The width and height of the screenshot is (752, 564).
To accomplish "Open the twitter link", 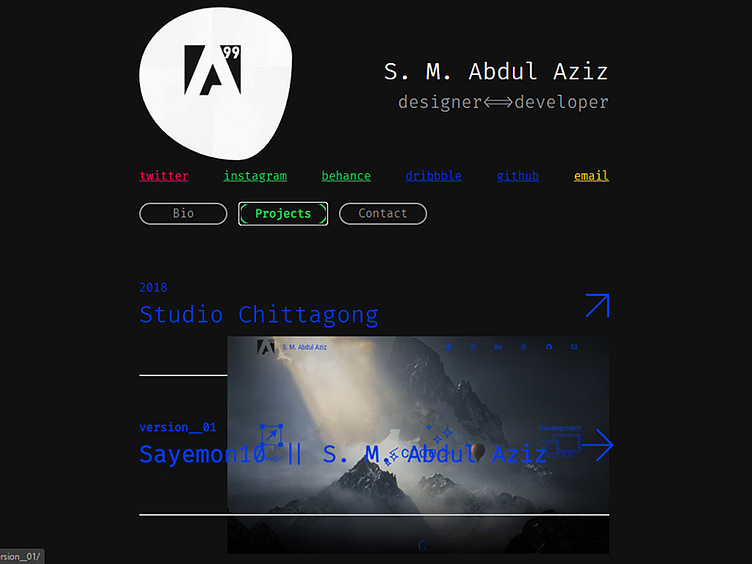I will 164,176.
